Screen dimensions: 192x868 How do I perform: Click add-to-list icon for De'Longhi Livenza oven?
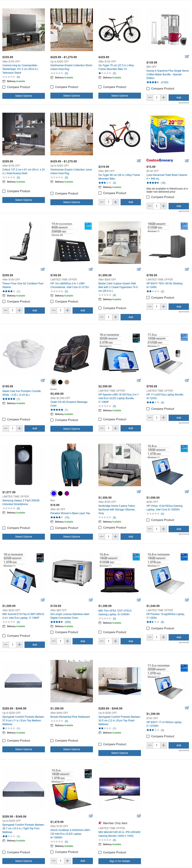(91, 600)
